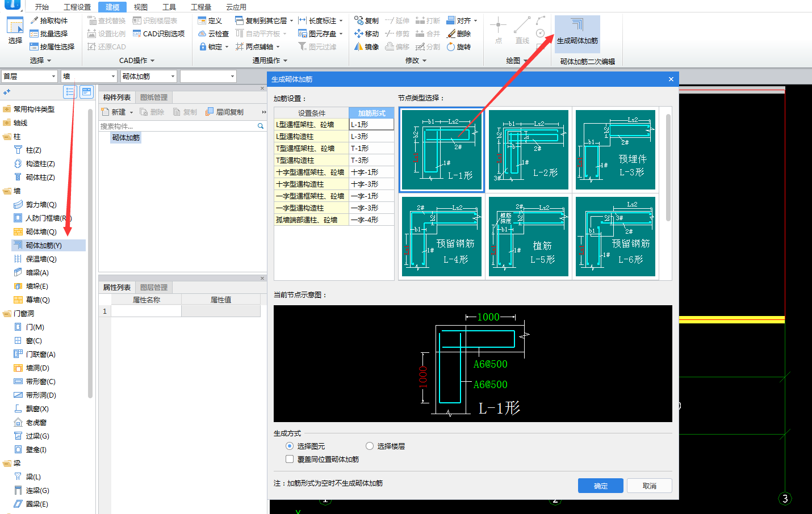
Task: Switch to 图纸管理 tab beside 构件列表
Action: pyautogui.click(x=153, y=97)
